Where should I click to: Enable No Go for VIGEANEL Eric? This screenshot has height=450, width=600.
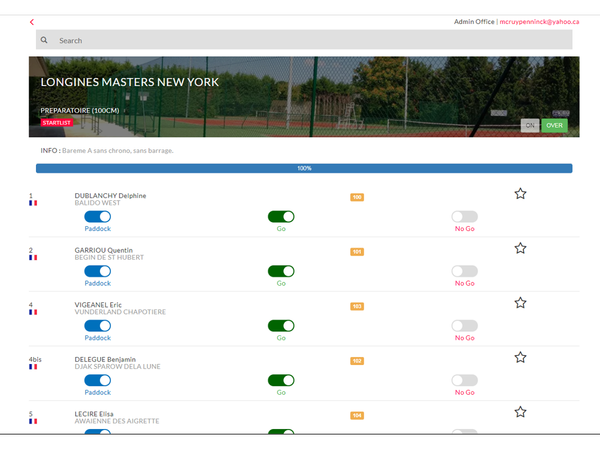pos(464,325)
